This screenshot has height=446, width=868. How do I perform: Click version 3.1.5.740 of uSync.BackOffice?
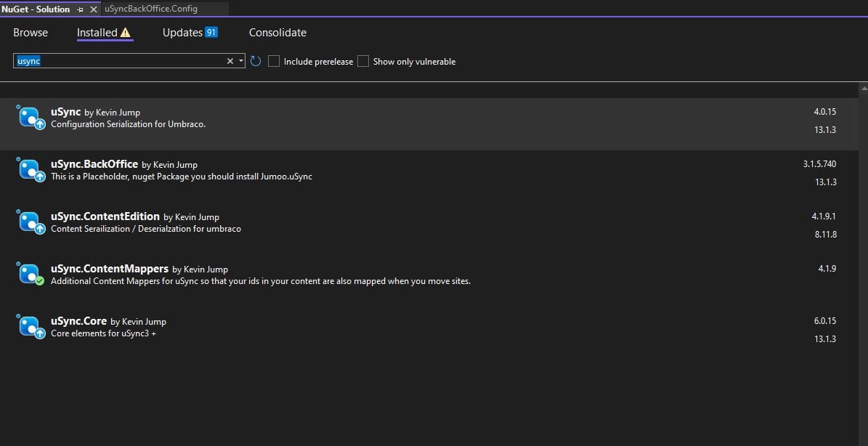tap(820, 163)
